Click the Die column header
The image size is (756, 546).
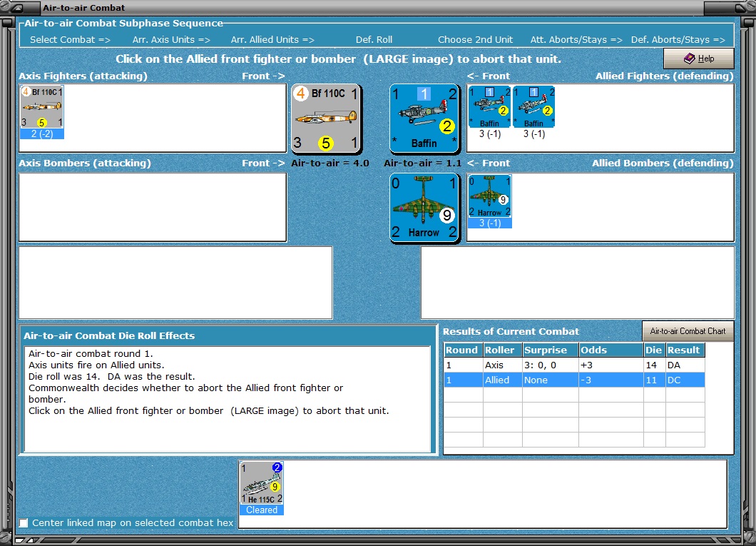[x=654, y=350]
